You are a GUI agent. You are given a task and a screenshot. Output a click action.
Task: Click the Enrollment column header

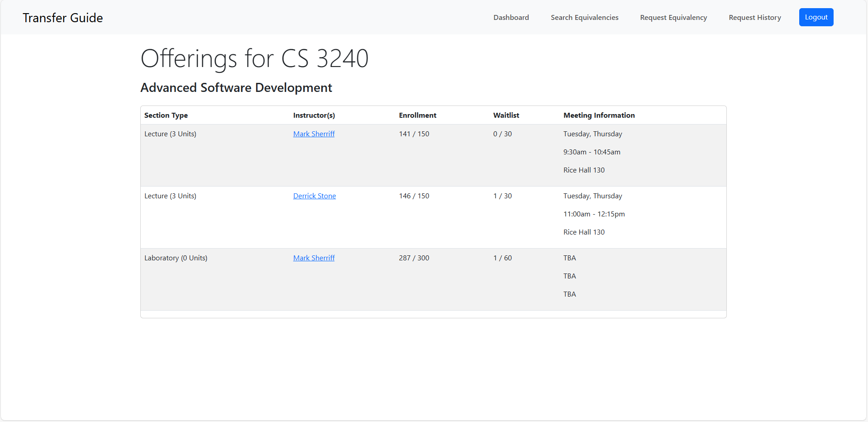(x=417, y=115)
